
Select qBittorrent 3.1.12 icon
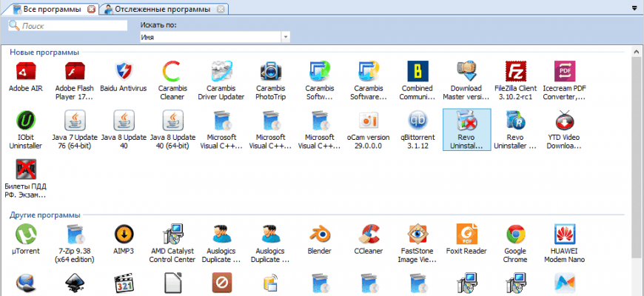(x=417, y=121)
